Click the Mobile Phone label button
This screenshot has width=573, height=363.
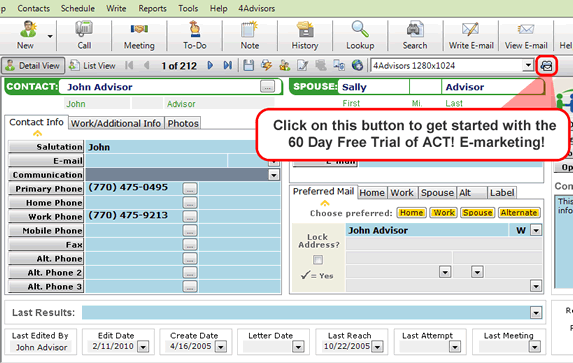(x=46, y=231)
